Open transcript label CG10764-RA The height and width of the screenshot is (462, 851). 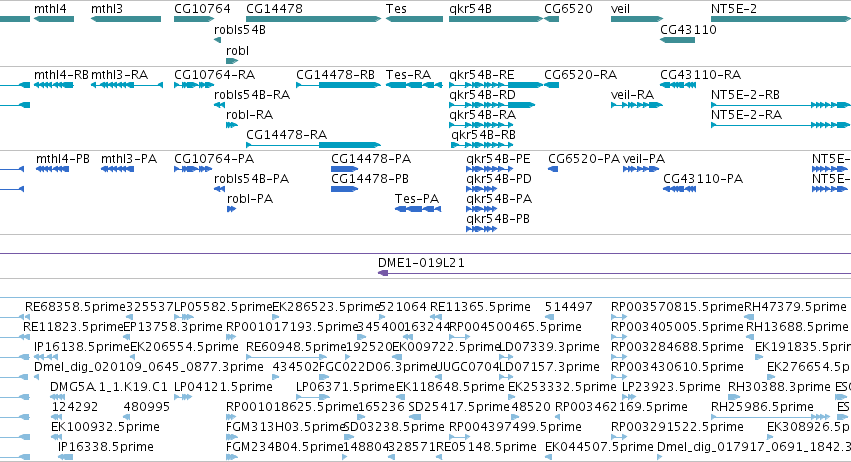214,75
